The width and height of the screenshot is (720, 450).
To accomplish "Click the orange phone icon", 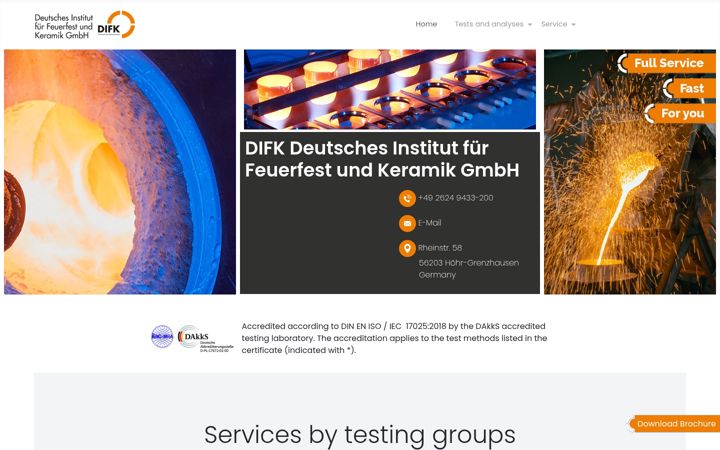I will tap(407, 198).
